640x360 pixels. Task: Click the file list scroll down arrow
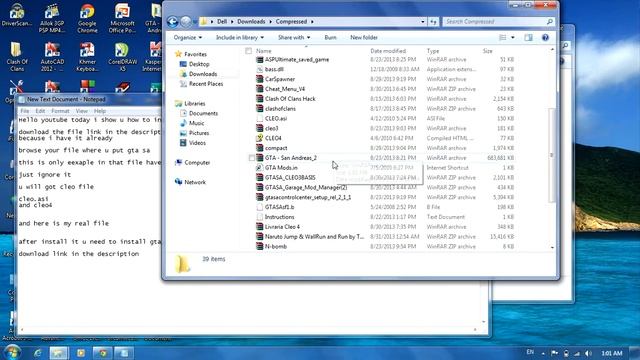[552, 247]
